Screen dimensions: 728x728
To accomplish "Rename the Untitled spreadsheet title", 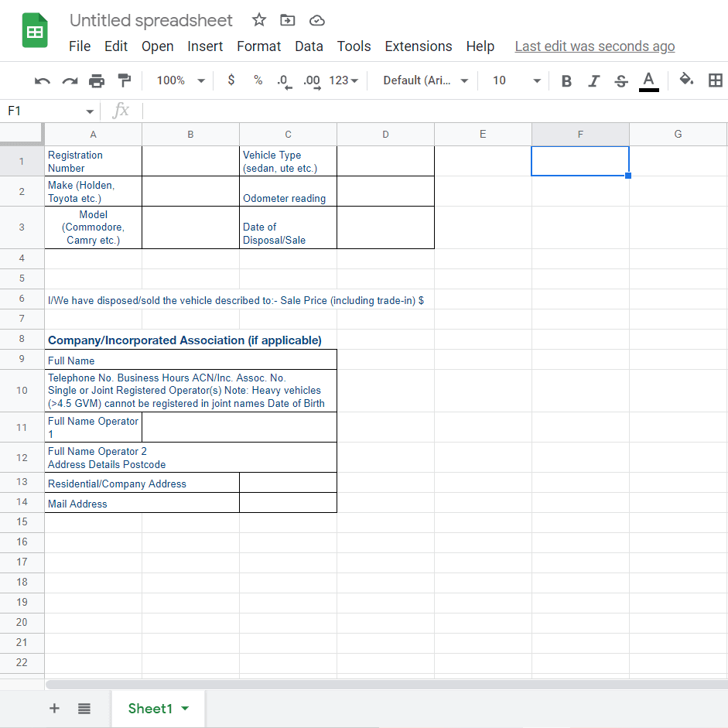I will (x=151, y=20).
